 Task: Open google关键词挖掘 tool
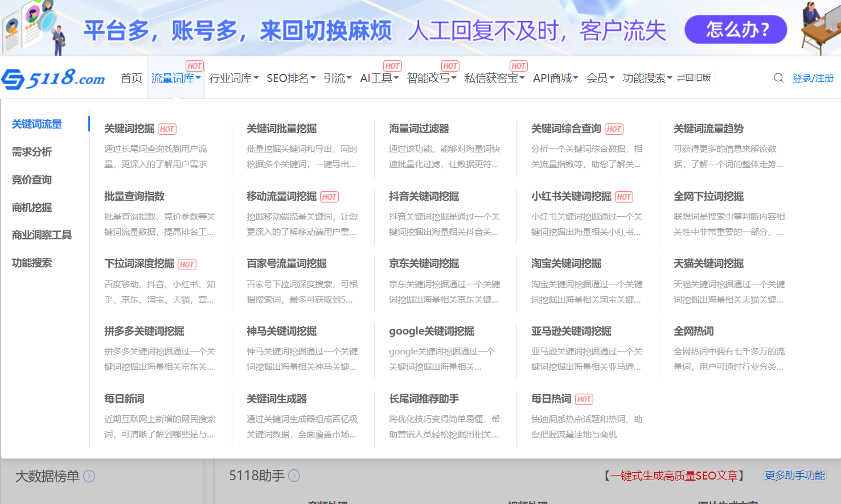tap(432, 331)
